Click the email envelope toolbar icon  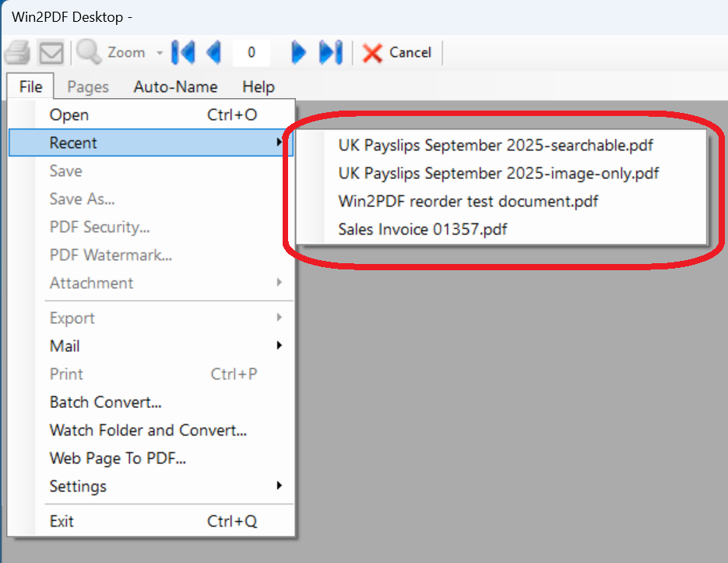click(x=51, y=53)
